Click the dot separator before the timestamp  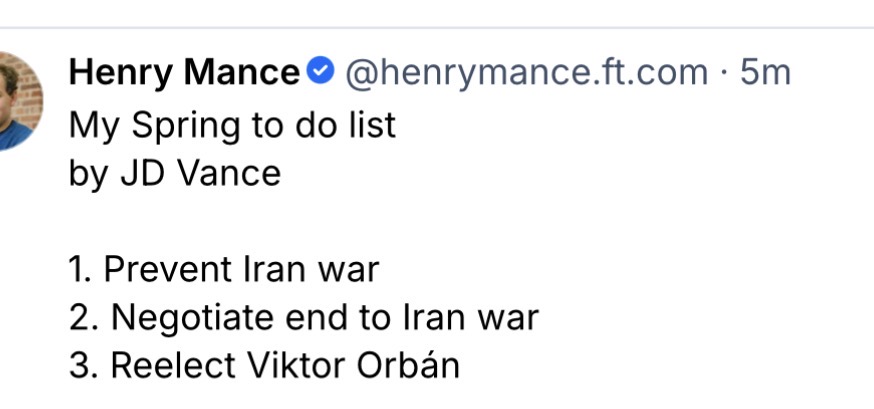(x=724, y=73)
